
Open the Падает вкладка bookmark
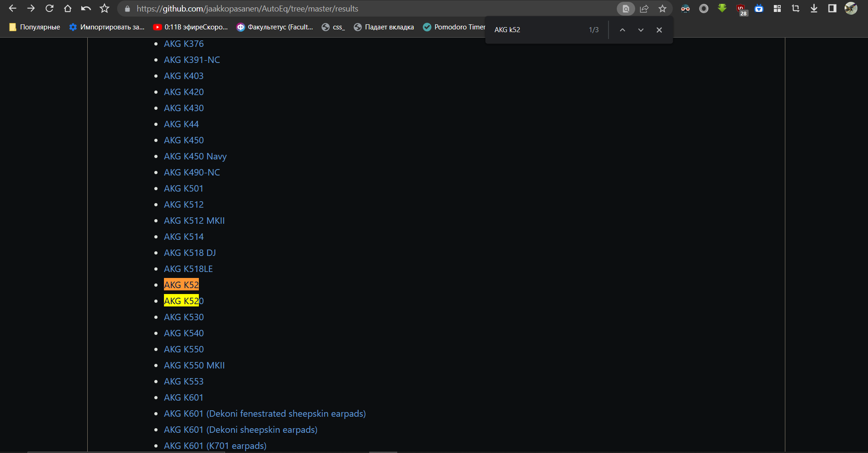pos(384,27)
